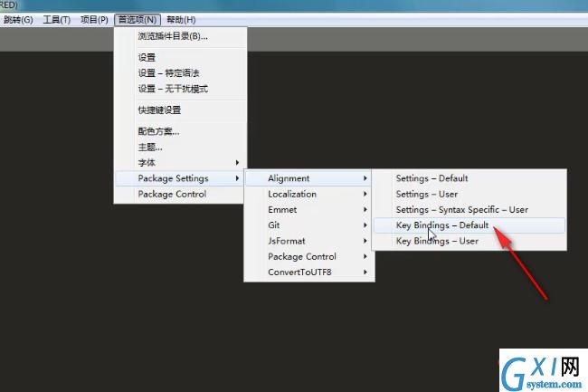Expand Package Control under Package Settings

308,256
